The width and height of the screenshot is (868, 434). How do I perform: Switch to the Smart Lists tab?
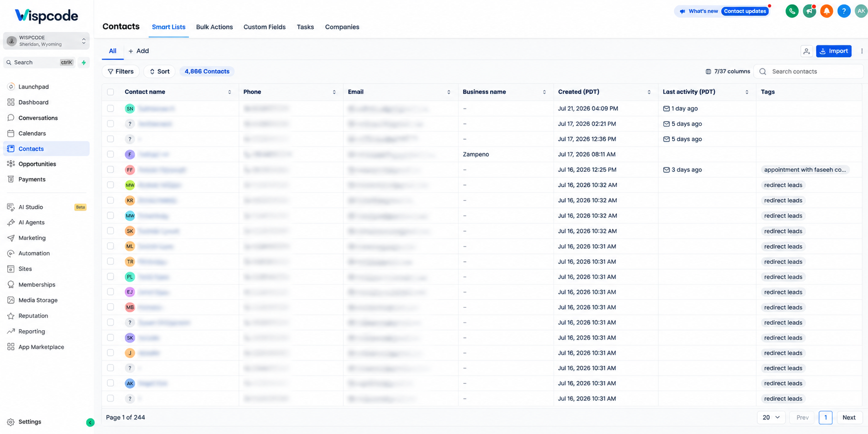168,27
